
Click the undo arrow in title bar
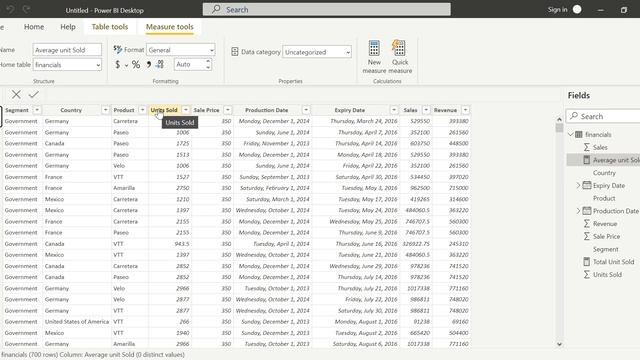coord(10,9)
